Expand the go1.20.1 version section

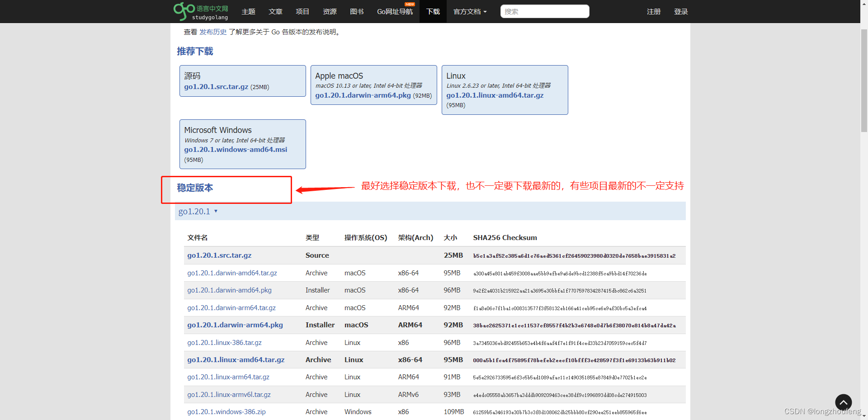[198, 211]
